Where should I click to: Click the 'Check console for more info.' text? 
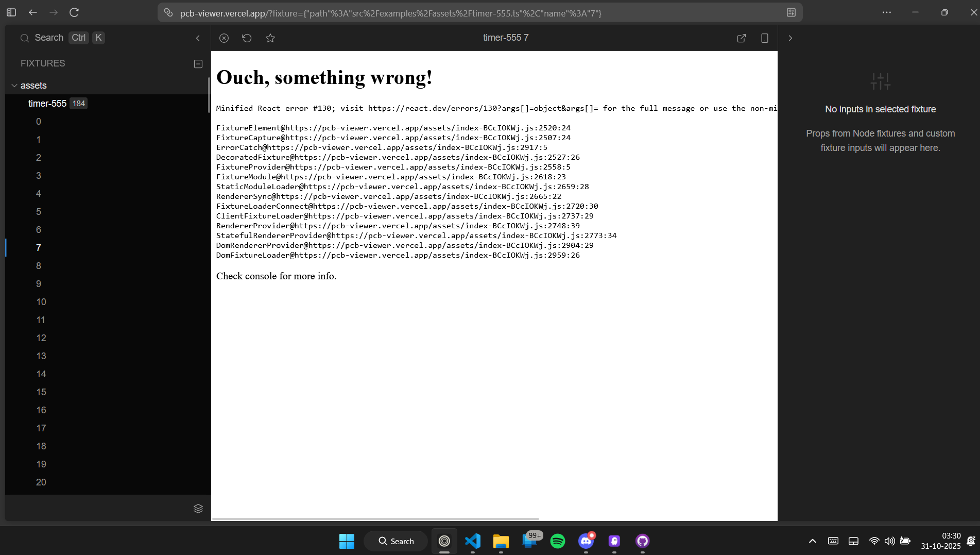(x=276, y=276)
